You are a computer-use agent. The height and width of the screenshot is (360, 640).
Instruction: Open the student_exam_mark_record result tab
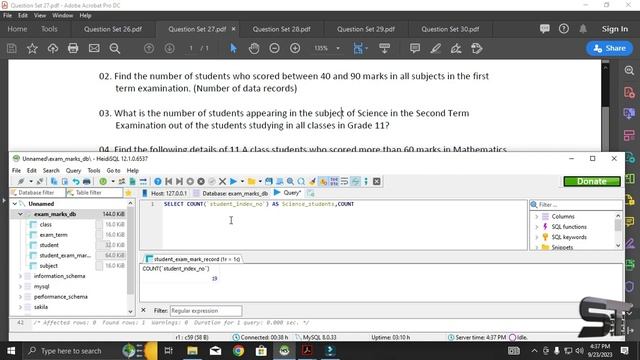click(193, 259)
